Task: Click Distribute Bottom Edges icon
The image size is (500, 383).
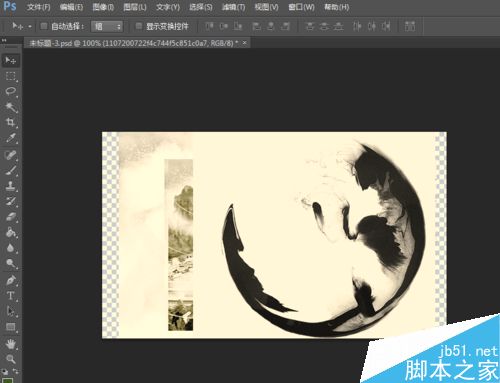Action: [338, 26]
